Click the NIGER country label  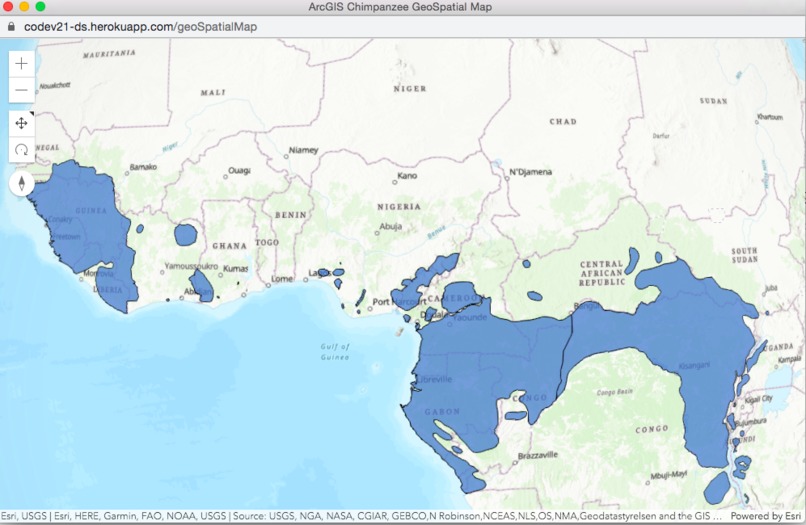click(x=410, y=88)
